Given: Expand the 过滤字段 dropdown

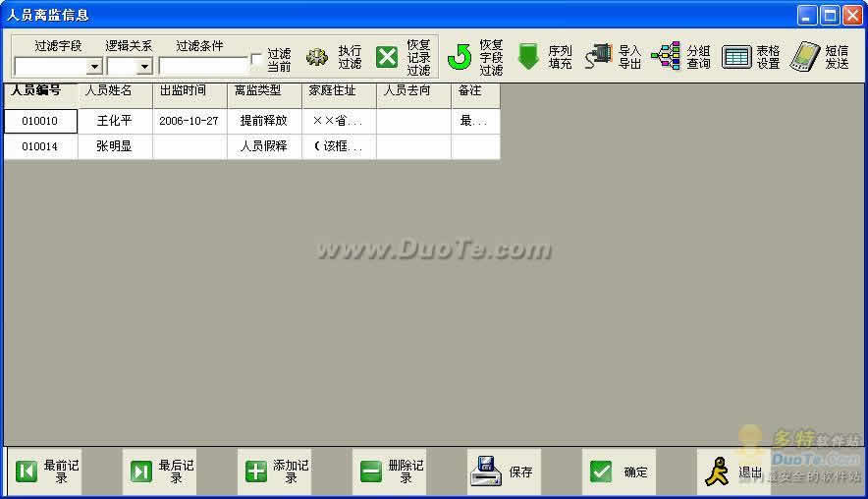Looking at the screenshot, I should pyautogui.click(x=94, y=67).
